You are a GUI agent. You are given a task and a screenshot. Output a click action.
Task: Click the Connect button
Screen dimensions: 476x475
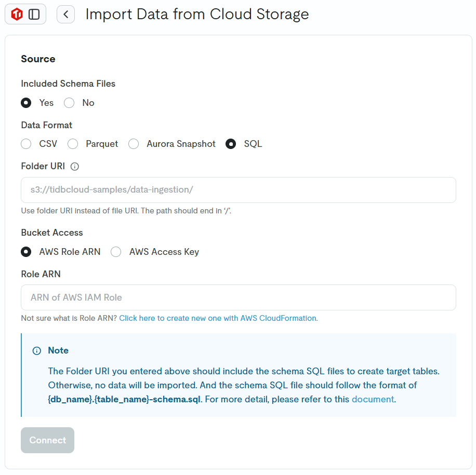point(48,440)
